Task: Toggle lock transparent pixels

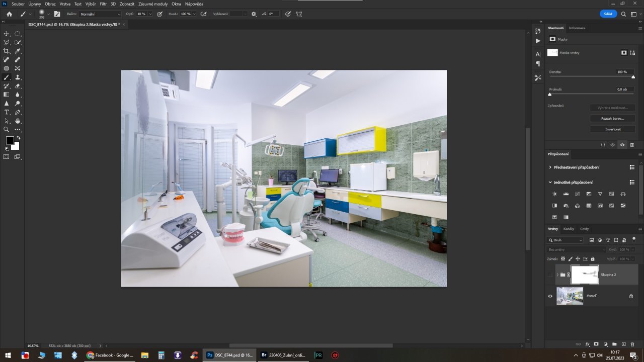Action: (563, 258)
